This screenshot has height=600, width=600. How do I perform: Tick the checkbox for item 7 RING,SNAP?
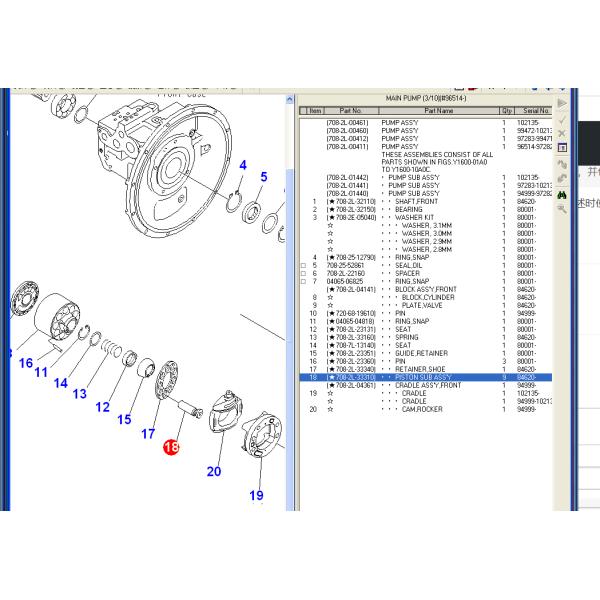pyautogui.click(x=303, y=281)
